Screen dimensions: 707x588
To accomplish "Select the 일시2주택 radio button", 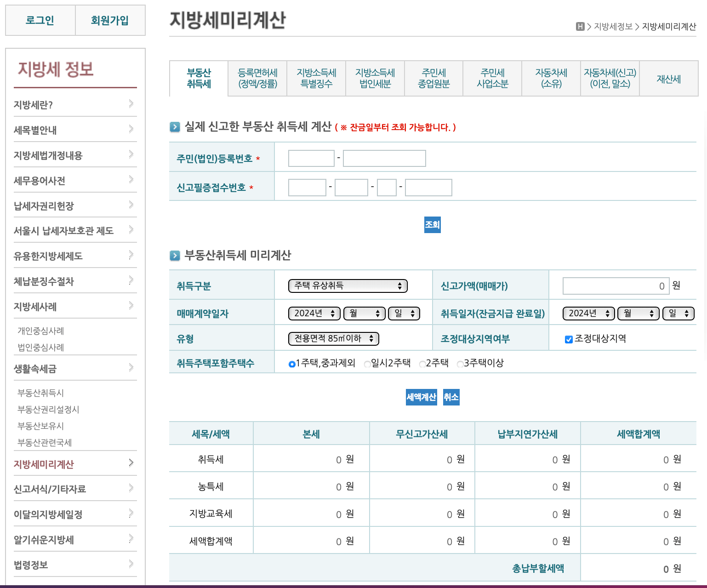I will tap(367, 364).
